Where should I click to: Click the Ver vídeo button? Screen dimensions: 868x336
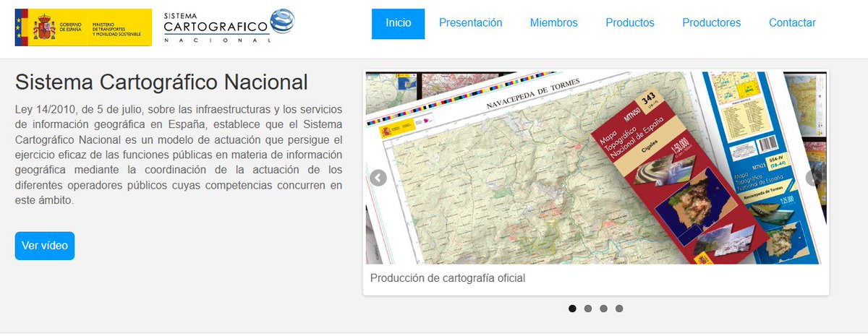[45, 246]
